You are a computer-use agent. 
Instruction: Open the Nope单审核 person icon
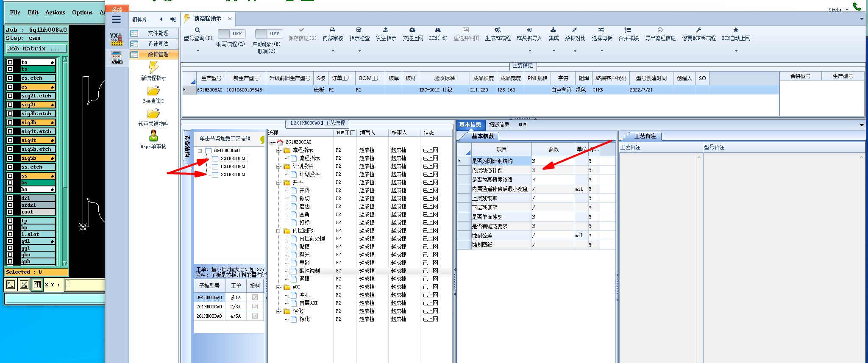tap(153, 136)
